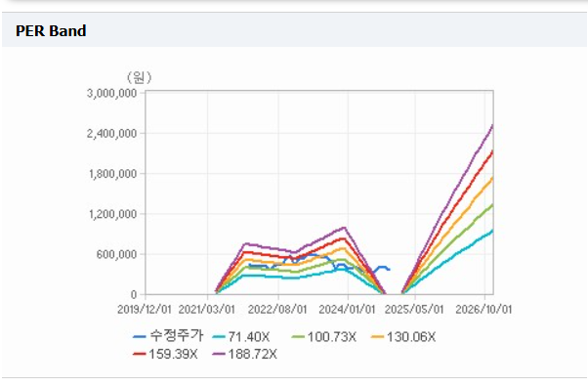Click the blue 수정주가 legend color line
The width and height of the screenshot is (588, 387).
(139, 337)
